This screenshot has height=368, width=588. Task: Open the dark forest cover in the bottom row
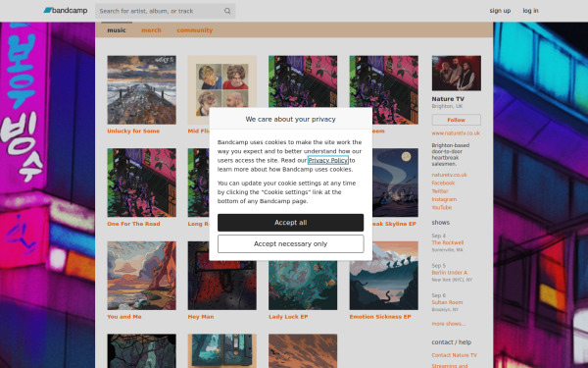[142, 351]
